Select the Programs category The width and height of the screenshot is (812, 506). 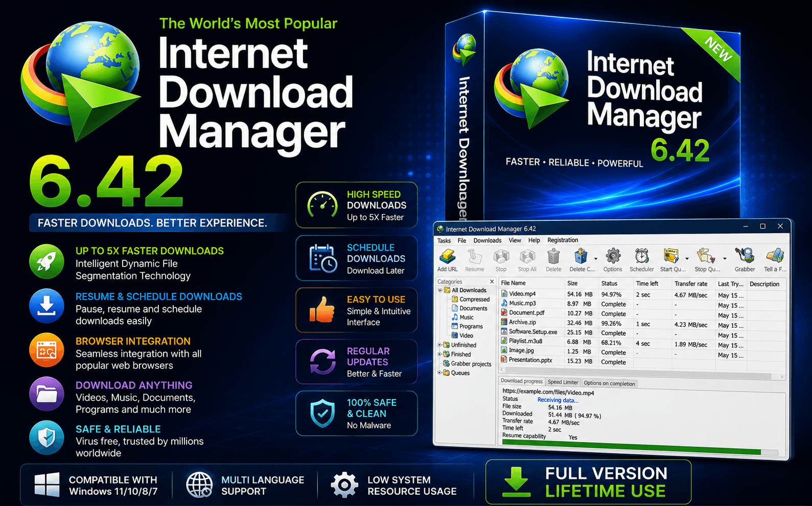(467, 327)
